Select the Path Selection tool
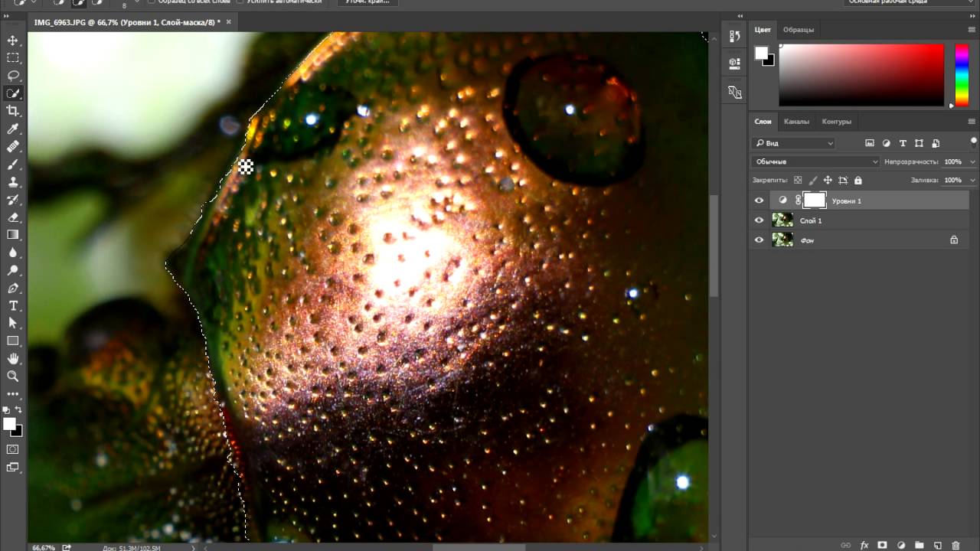Viewport: 980px width, 551px height. [13, 323]
